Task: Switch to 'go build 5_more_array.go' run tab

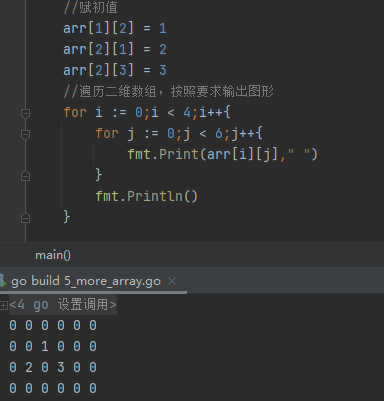Action: [86, 281]
